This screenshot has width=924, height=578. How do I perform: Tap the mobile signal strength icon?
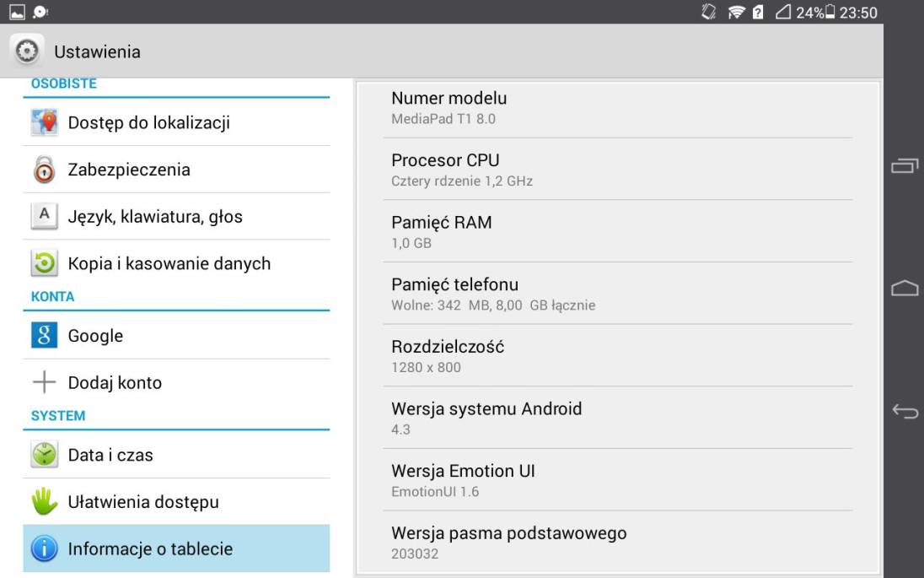(x=782, y=12)
